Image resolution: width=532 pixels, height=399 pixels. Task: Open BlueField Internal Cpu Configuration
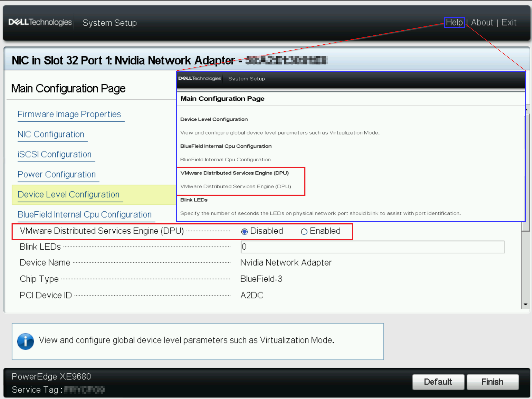pyautogui.click(x=84, y=214)
